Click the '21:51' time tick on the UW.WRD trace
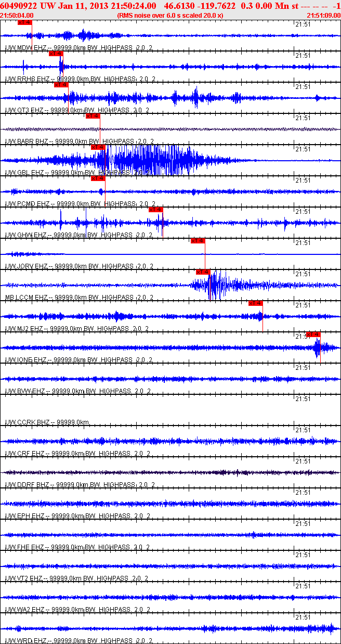The height and width of the screenshot is (644, 341). pos(303,617)
